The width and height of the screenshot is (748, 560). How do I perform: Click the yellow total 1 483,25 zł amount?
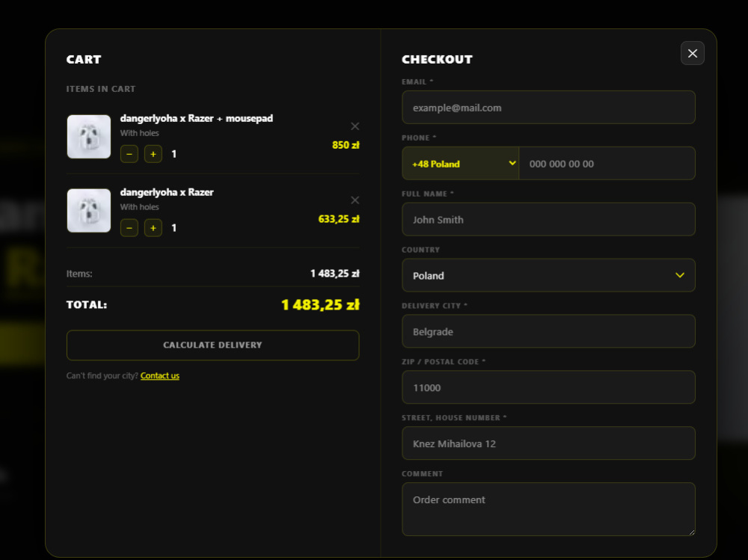320,304
